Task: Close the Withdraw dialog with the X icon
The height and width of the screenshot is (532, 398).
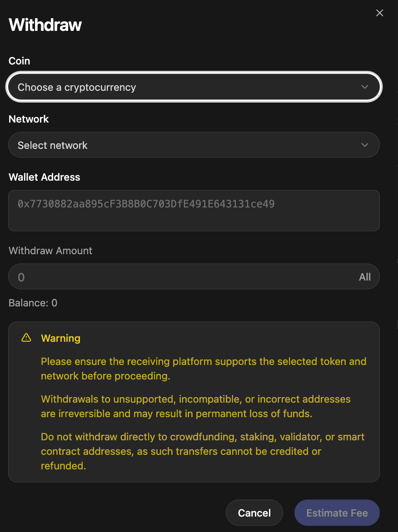Action: click(380, 13)
